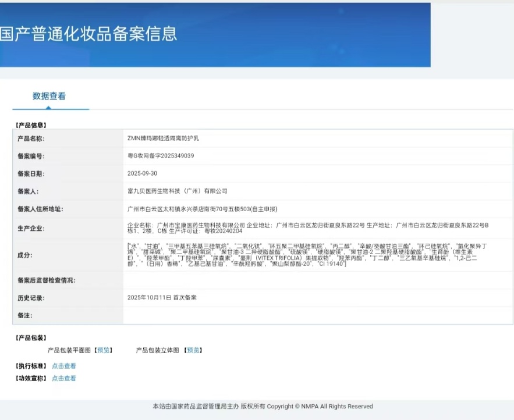The width and height of the screenshot is (514, 420).
Task: Click the 国产普通化妆品备案信息 banner title
Action: point(88,33)
